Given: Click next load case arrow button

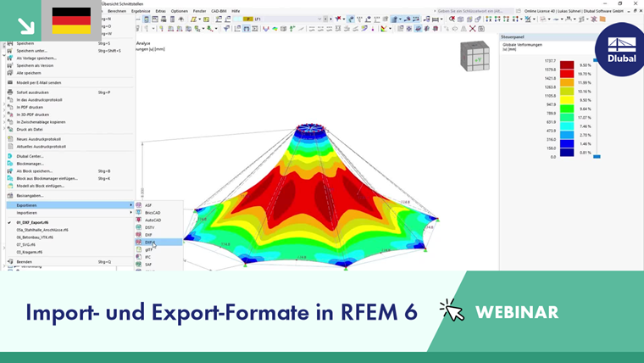Looking at the screenshot, I should point(330,19).
